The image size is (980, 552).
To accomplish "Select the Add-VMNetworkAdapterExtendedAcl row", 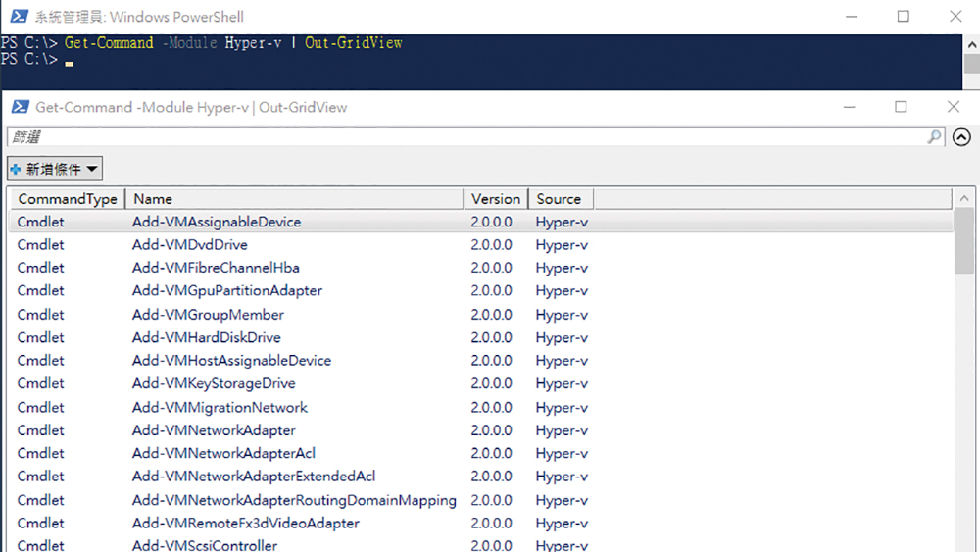I will pos(481,477).
